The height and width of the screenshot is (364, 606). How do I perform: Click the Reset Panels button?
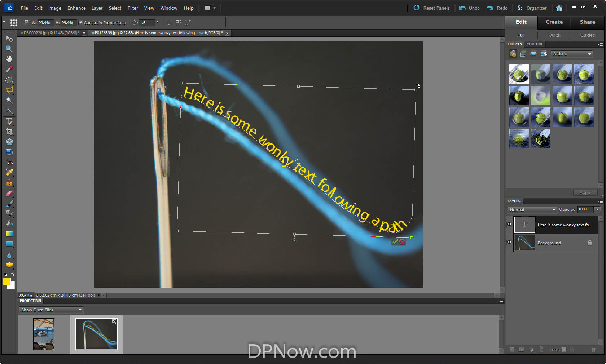431,8
